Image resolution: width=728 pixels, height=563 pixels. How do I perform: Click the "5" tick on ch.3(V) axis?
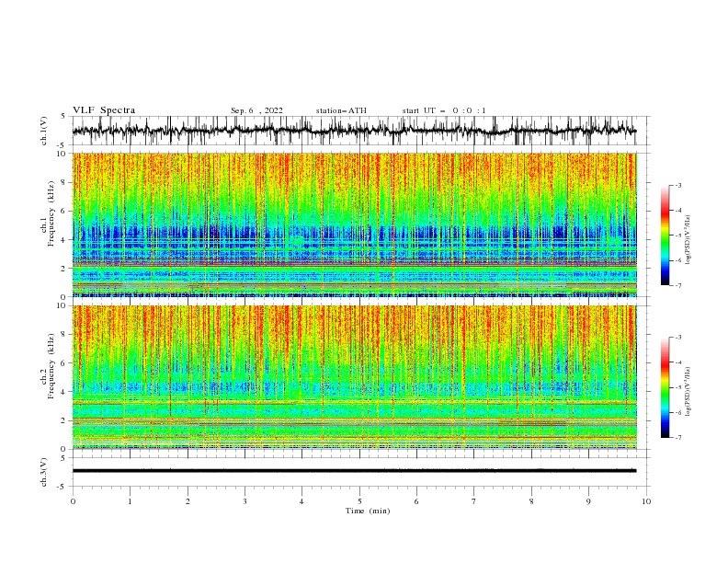(63, 457)
